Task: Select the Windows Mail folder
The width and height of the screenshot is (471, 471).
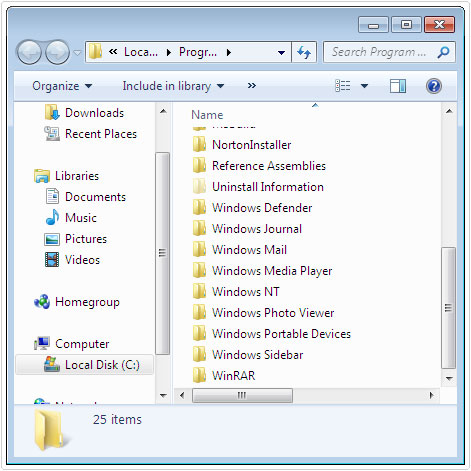Action: click(240, 250)
